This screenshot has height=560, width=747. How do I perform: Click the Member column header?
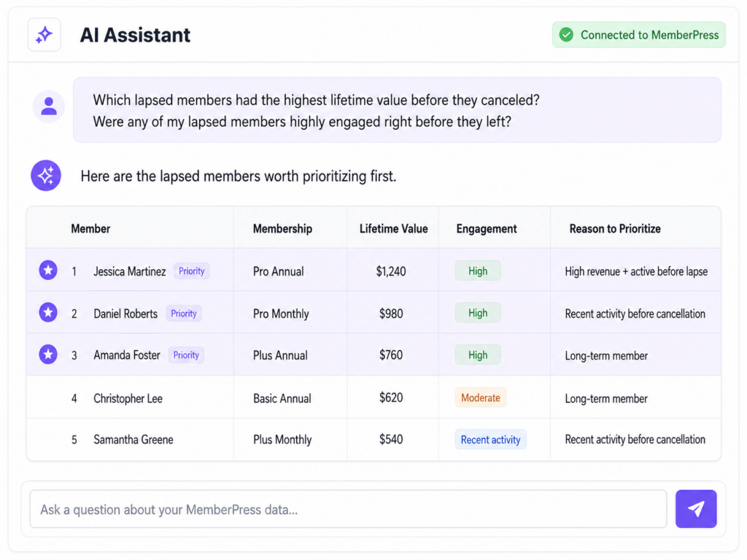pyautogui.click(x=90, y=228)
